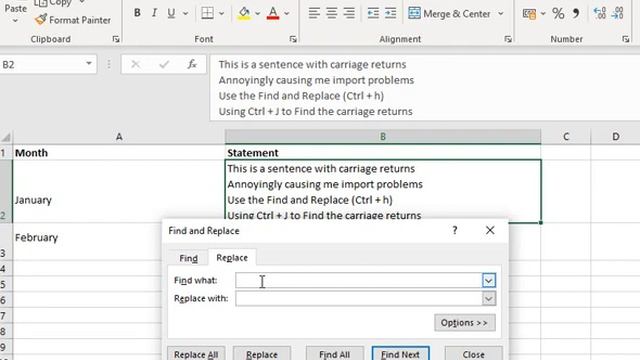Confirm formula bar entry checkmark
The image size is (640, 360).
point(164,64)
